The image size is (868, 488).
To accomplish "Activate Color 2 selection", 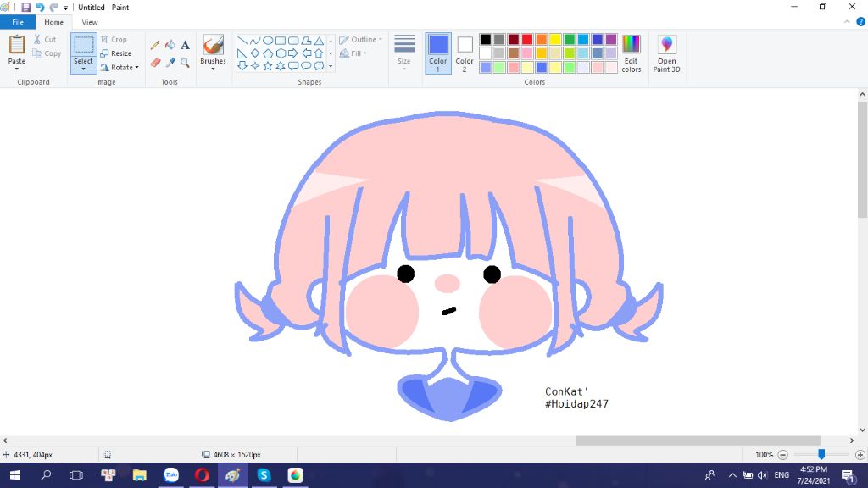I will click(x=465, y=53).
